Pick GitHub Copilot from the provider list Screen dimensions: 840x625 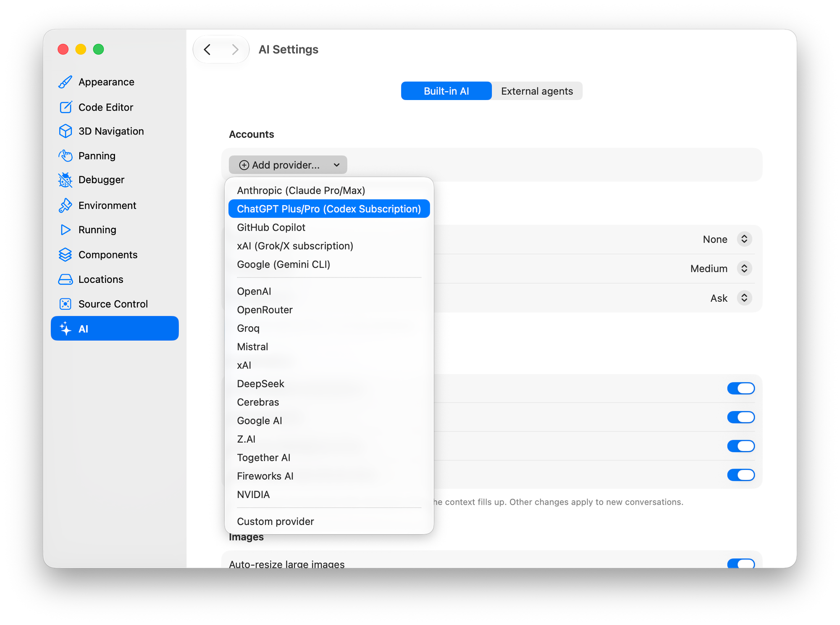329,227
